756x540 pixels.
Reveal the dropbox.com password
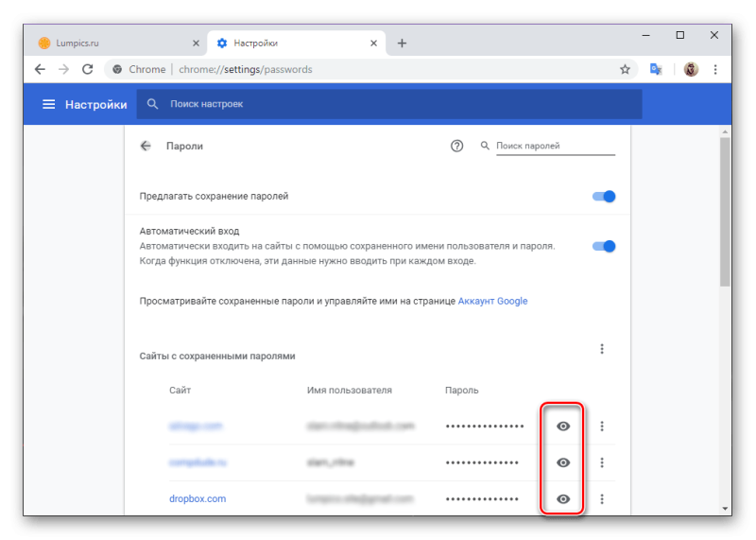pos(563,499)
